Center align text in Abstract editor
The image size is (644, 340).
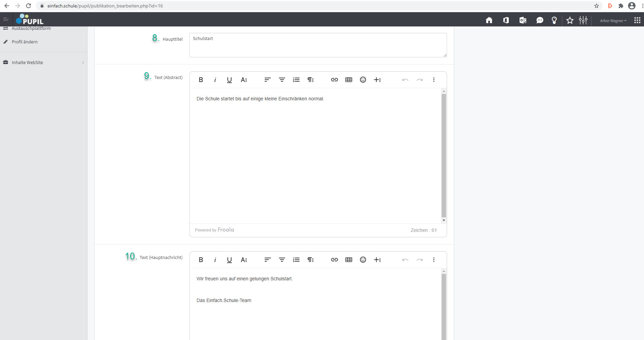coord(282,80)
